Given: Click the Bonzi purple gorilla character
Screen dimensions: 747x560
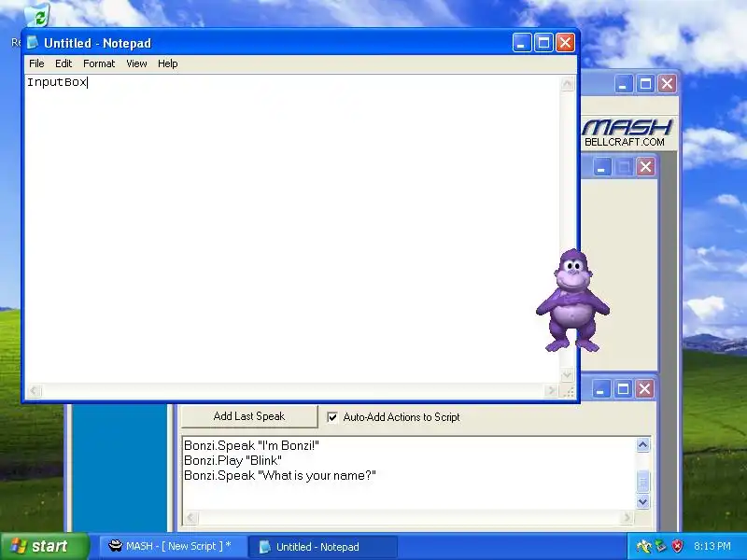Looking at the screenshot, I should click(572, 301).
